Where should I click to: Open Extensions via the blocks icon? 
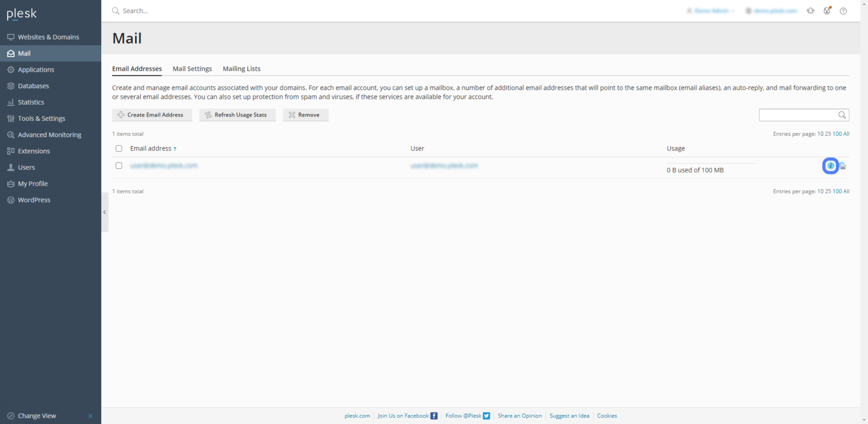(11, 152)
